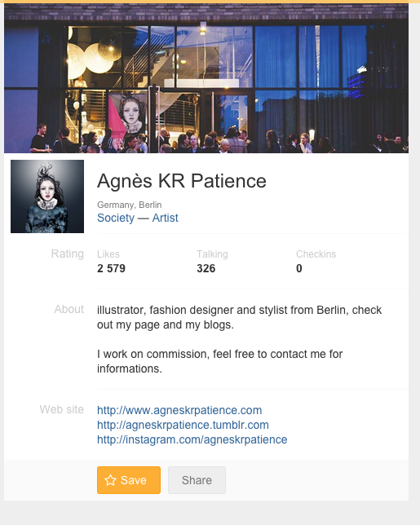
Task: Visit www.agneskrpatience.com website link
Action: 179,410
